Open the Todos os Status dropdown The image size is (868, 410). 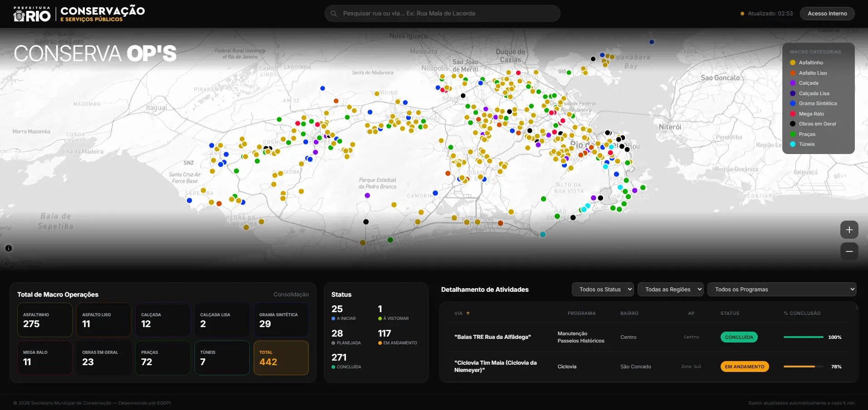(x=603, y=289)
